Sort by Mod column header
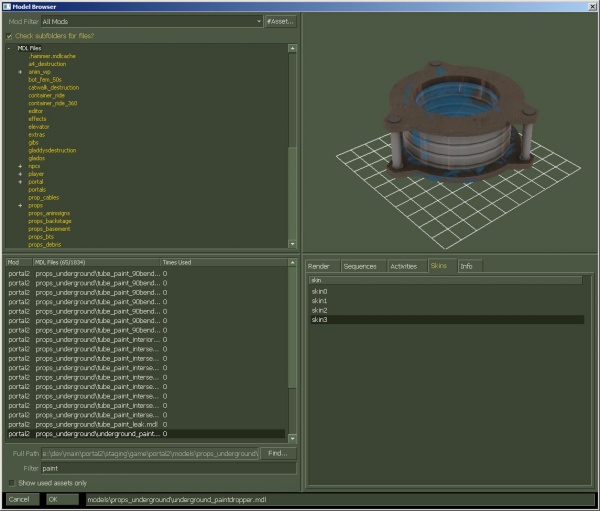 tap(19, 263)
